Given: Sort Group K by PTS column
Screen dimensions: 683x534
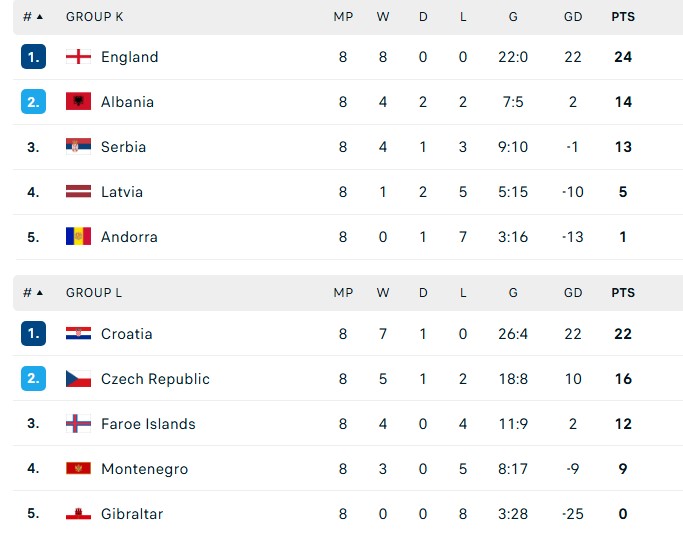Looking at the screenshot, I should coord(623,17).
